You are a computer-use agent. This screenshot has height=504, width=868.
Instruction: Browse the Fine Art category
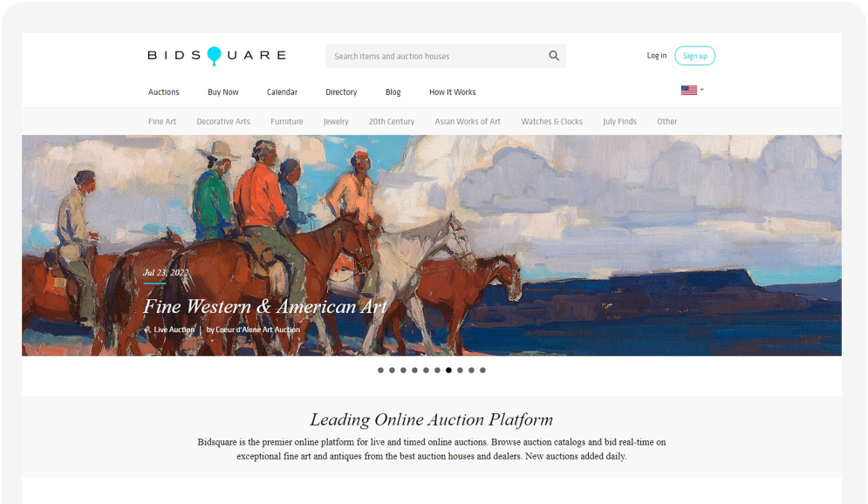tap(161, 122)
